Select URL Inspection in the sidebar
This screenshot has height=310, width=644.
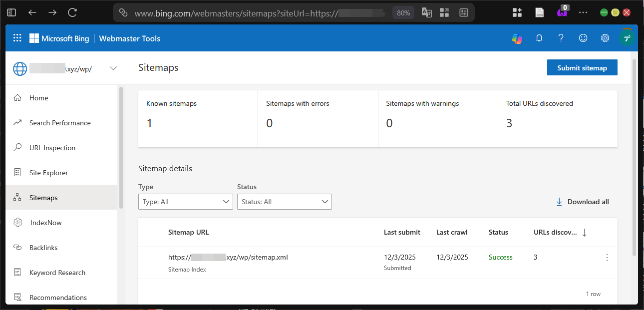[51, 147]
